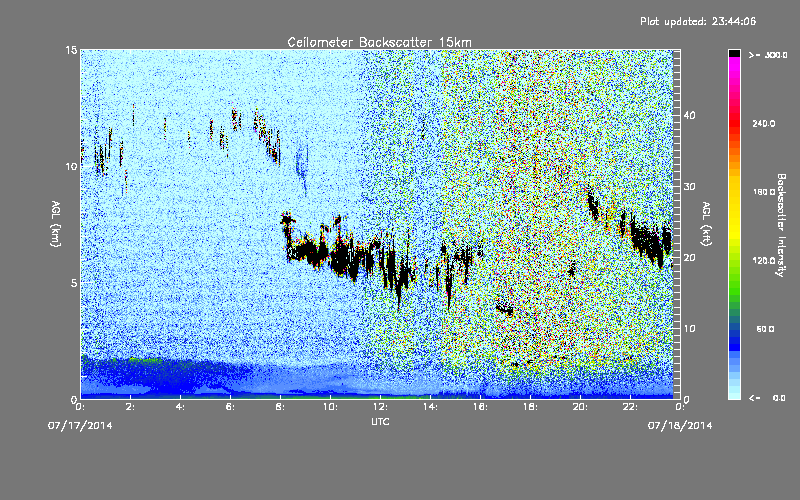Click the "30" kft tick on right axis

689,187
